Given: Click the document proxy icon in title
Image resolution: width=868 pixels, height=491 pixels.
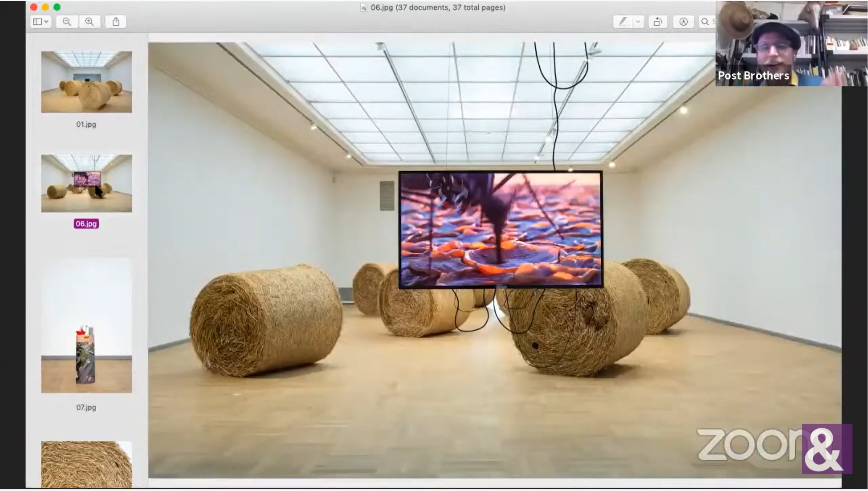Looking at the screenshot, I should 364,8.
